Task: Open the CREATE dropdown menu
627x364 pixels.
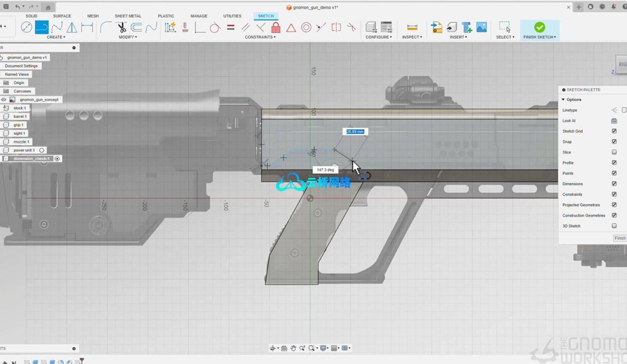Action: [56, 37]
